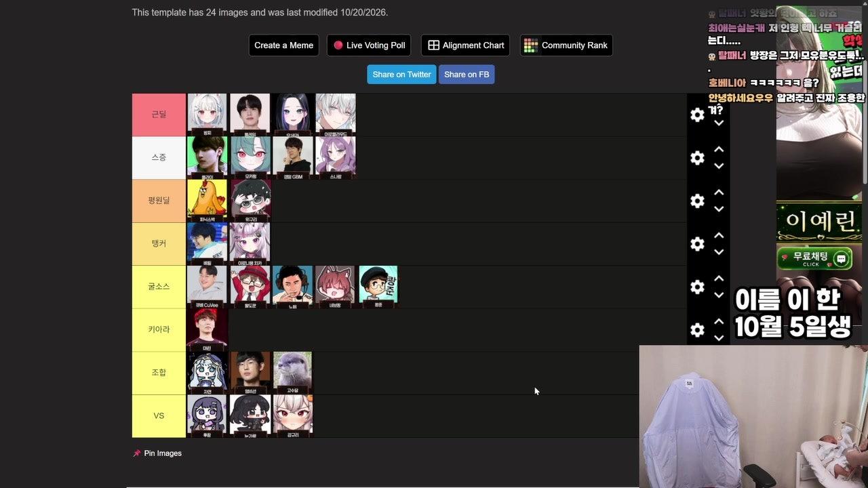868x488 pixels.
Task: Click the Share on FB button
Action: click(x=467, y=75)
